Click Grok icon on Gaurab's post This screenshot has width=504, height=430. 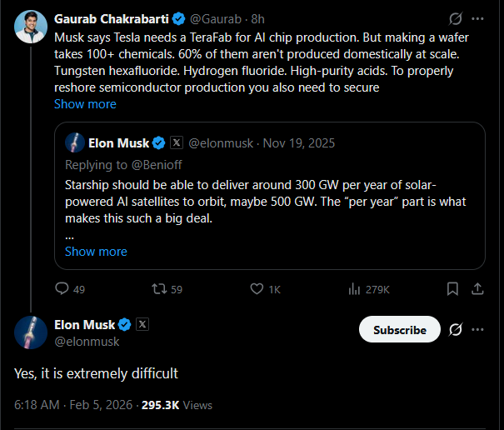pyautogui.click(x=456, y=18)
